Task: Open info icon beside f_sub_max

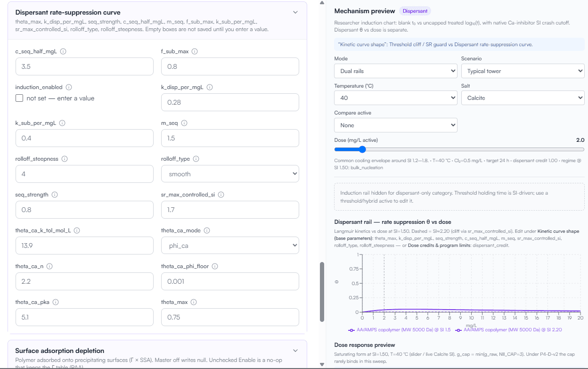Action: coord(195,51)
